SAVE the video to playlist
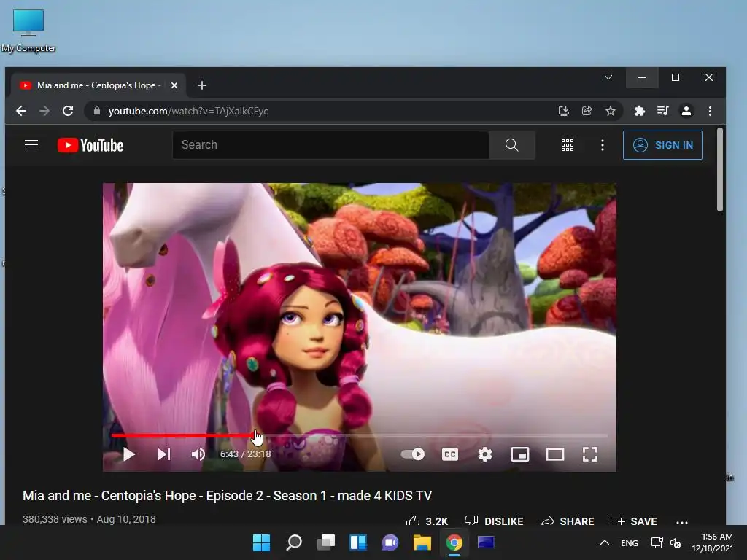 point(633,521)
